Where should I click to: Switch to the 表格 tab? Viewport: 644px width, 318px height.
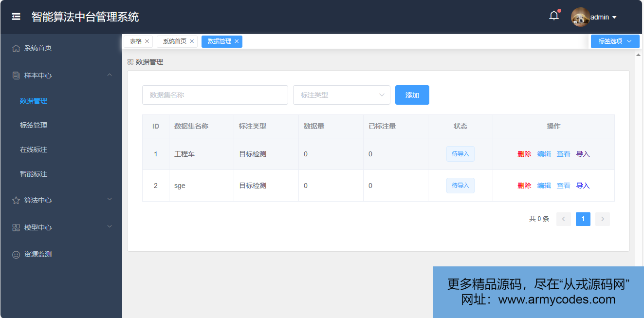[135, 41]
